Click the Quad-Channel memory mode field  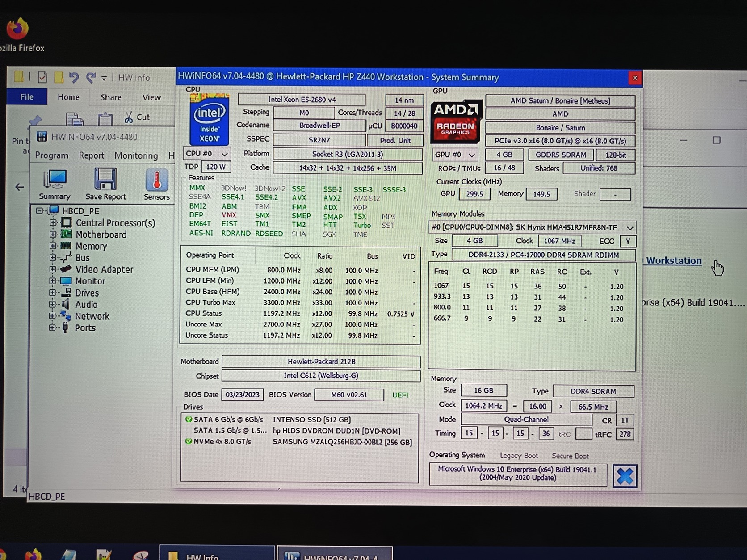(x=526, y=420)
